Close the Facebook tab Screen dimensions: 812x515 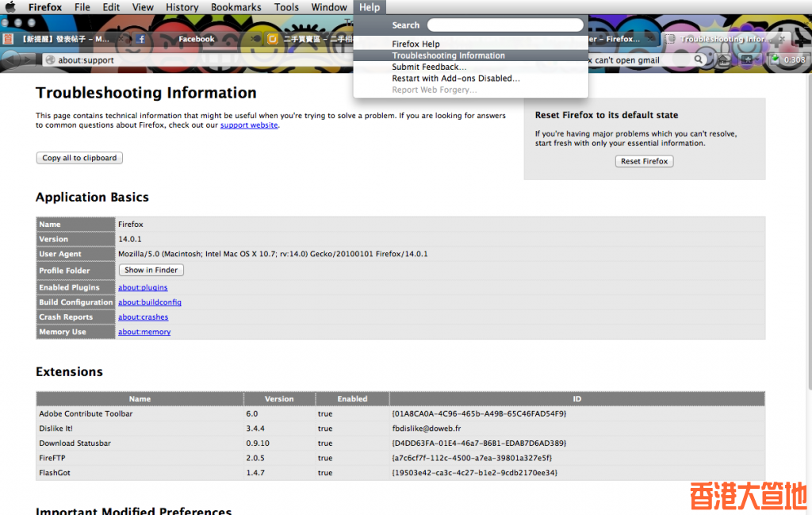point(254,39)
